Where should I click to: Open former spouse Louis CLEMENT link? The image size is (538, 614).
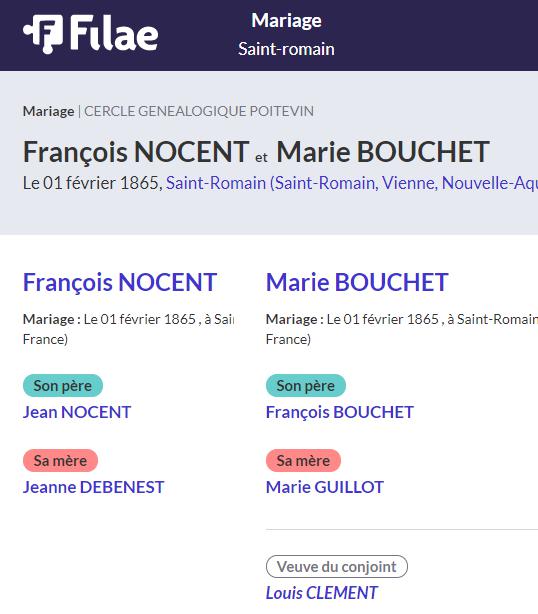(321, 593)
